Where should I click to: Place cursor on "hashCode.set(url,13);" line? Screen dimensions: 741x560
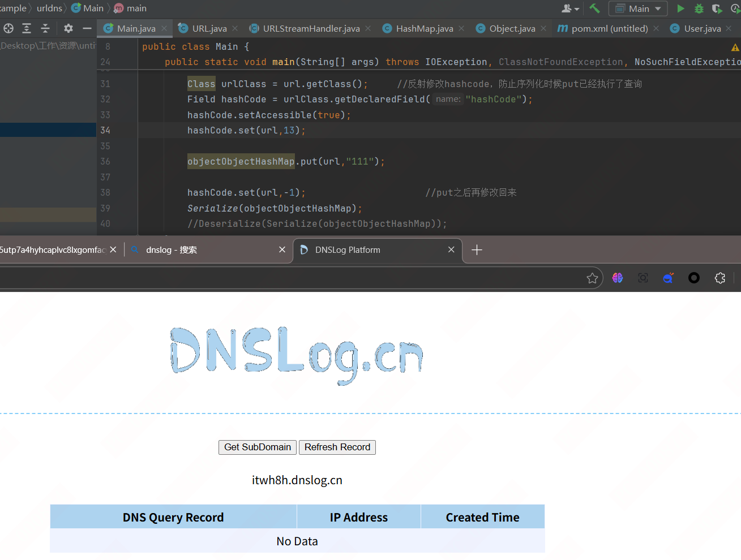pos(246,130)
